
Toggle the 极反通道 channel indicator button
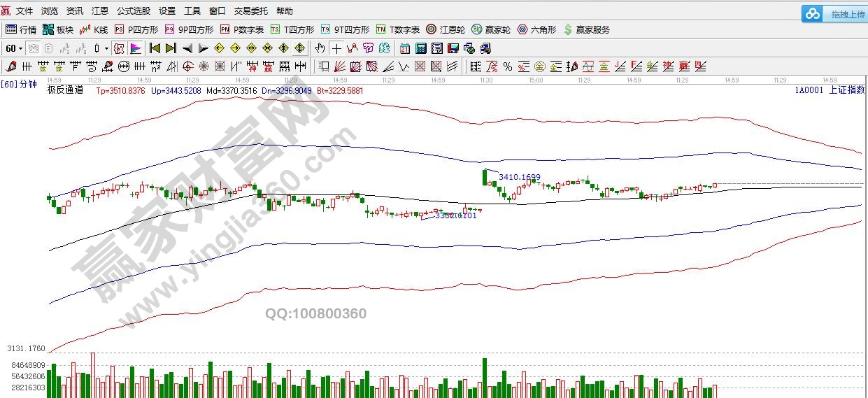point(118,48)
